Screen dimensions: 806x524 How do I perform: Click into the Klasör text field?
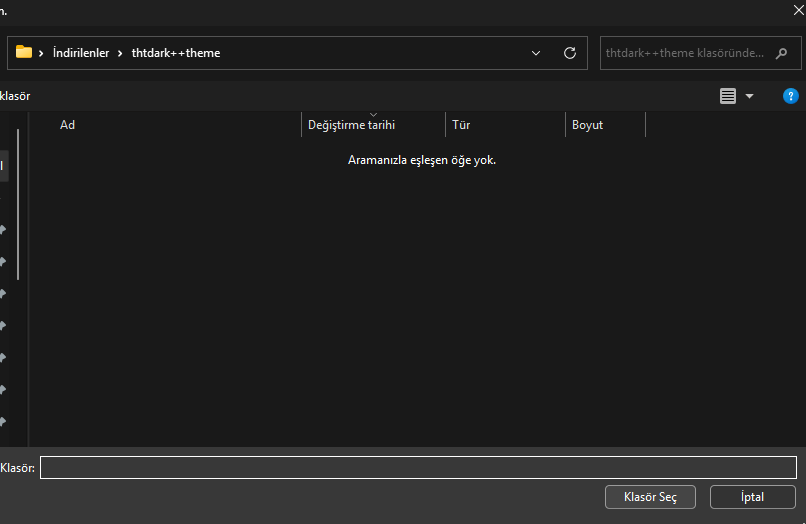[x=418, y=467]
